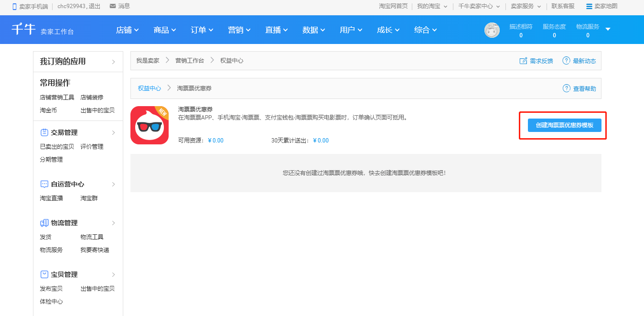644x316 pixels.
Task: Open the 商品 menu
Action: point(165,30)
